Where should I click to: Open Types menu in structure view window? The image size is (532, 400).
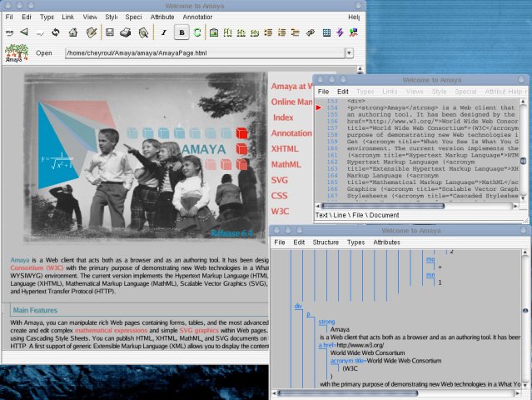pos(355,242)
